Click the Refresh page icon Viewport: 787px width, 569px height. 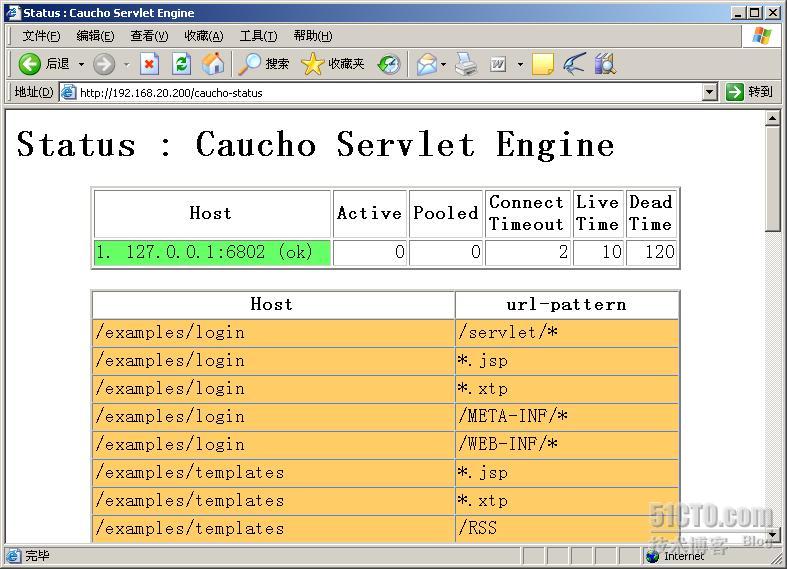[x=181, y=64]
